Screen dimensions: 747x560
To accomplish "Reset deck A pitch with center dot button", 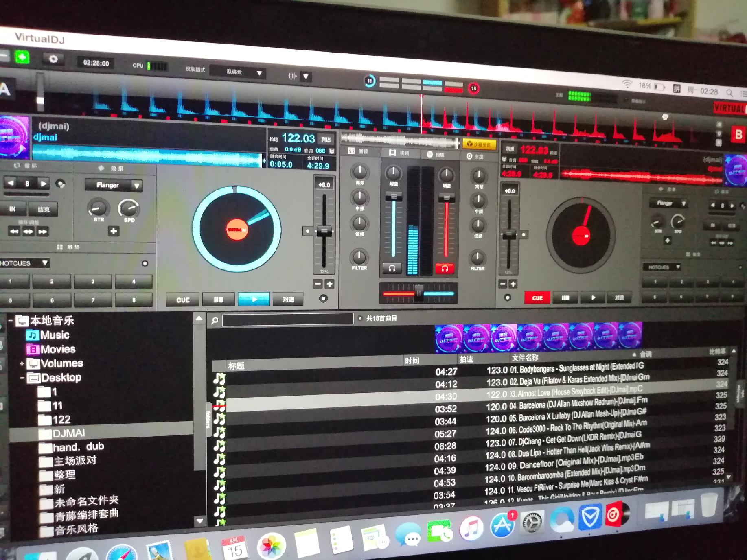I will (x=307, y=231).
